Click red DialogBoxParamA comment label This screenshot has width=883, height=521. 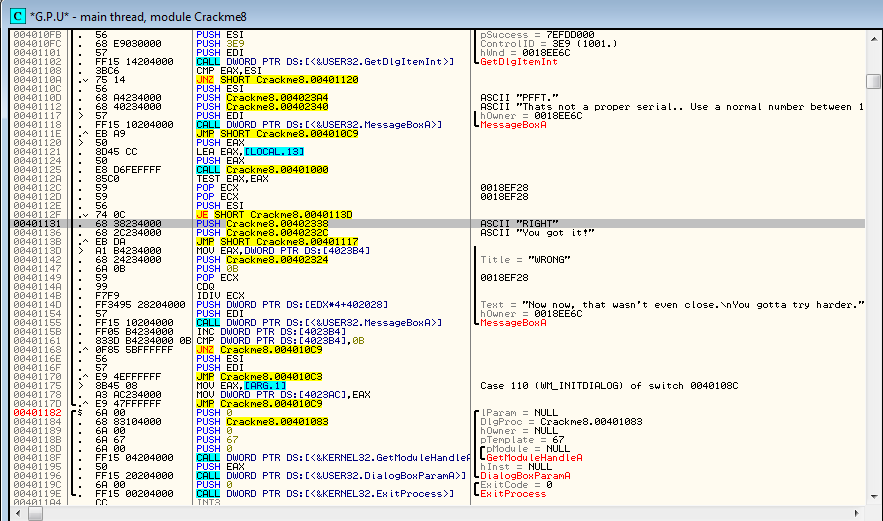525,477
